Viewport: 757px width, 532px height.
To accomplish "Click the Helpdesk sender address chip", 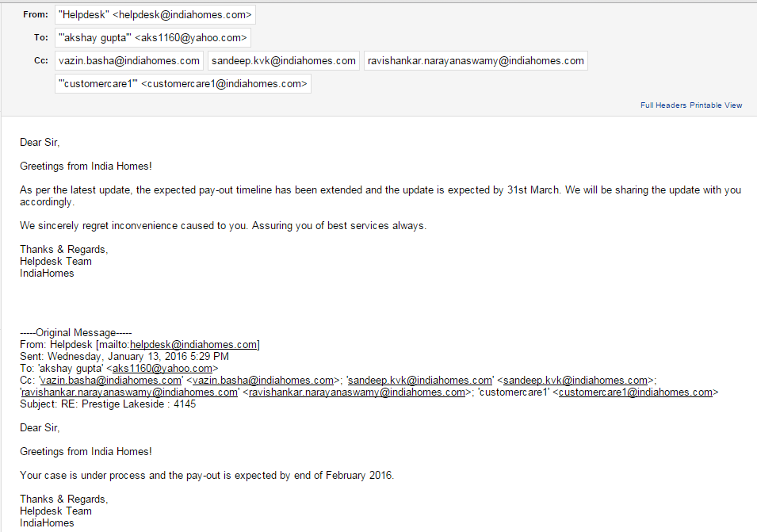I will (155, 15).
